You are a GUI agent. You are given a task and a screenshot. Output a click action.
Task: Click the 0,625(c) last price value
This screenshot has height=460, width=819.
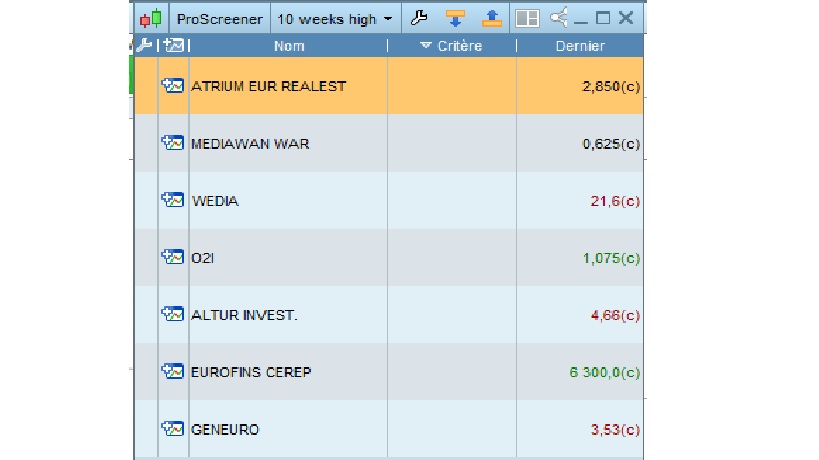click(x=611, y=144)
